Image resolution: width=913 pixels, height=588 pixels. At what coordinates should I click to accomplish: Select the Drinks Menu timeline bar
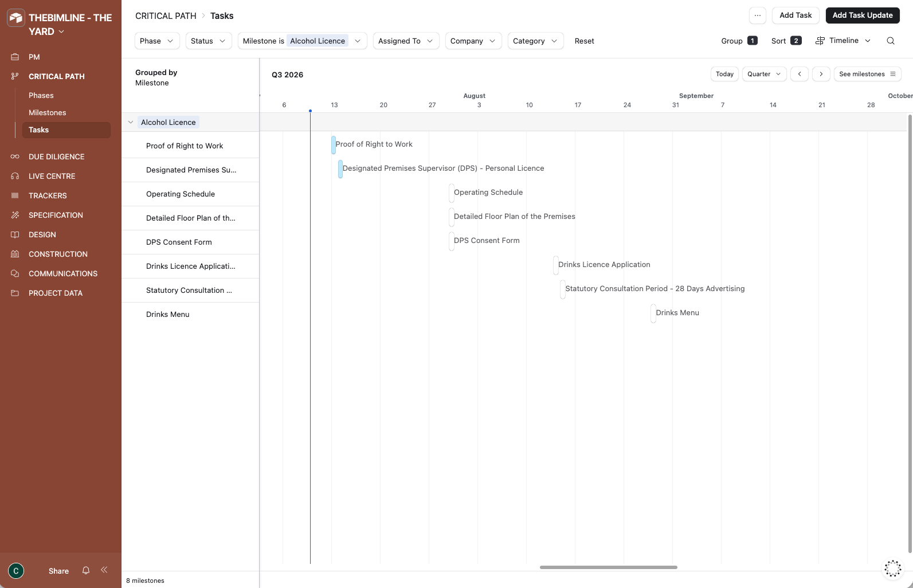coord(653,313)
